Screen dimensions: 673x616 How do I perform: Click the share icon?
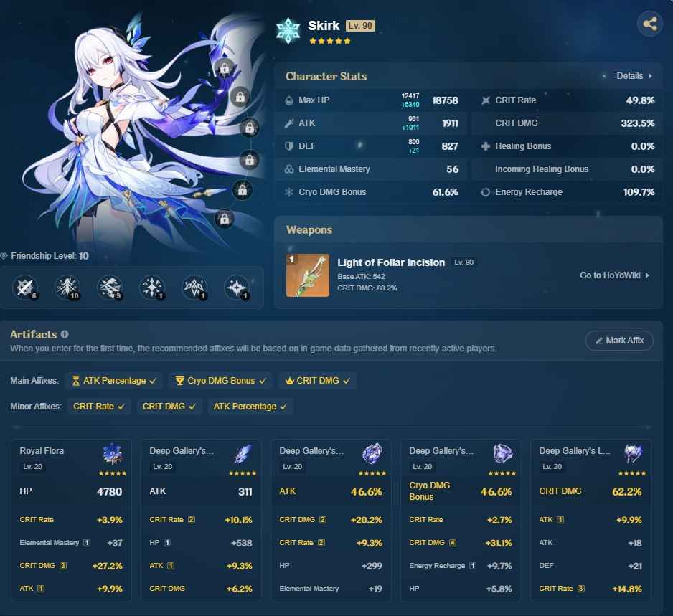pos(650,24)
